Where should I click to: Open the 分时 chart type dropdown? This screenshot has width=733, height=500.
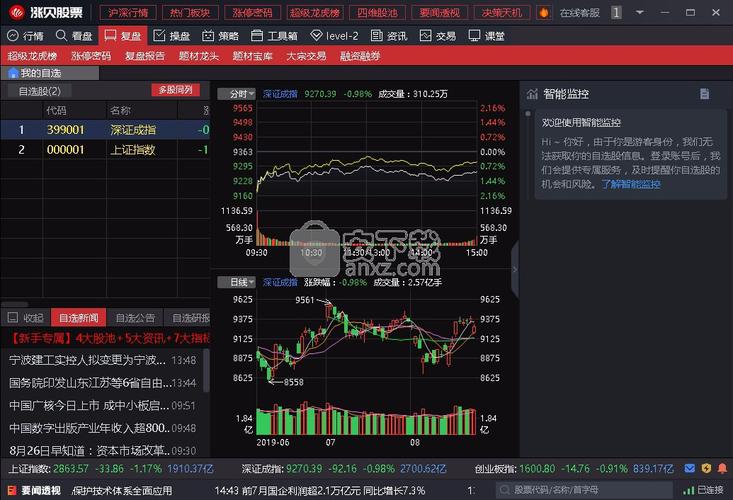tap(237, 94)
